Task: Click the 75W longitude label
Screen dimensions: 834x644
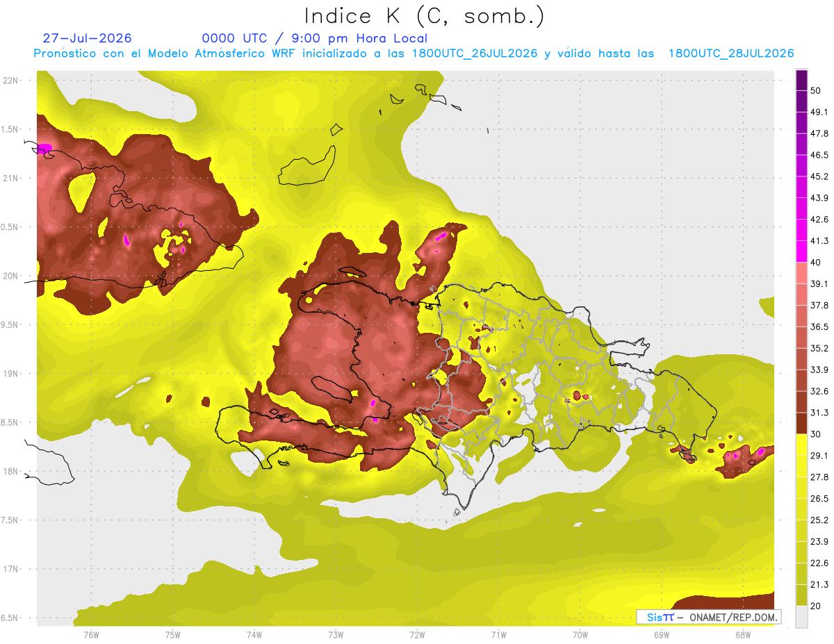Action: click(x=172, y=635)
